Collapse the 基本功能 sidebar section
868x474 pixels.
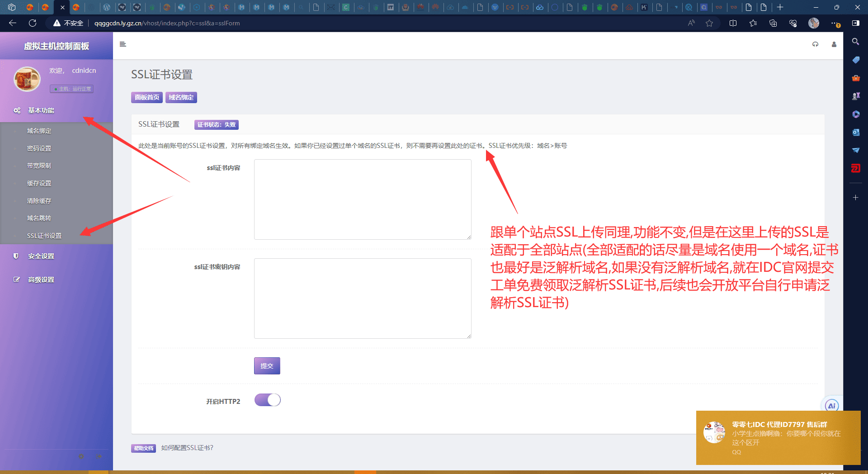click(x=41, y=110)
